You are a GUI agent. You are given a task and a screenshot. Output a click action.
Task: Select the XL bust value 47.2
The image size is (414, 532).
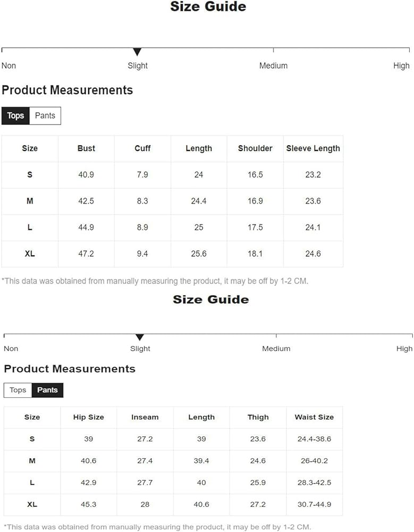tap(86, 254)
